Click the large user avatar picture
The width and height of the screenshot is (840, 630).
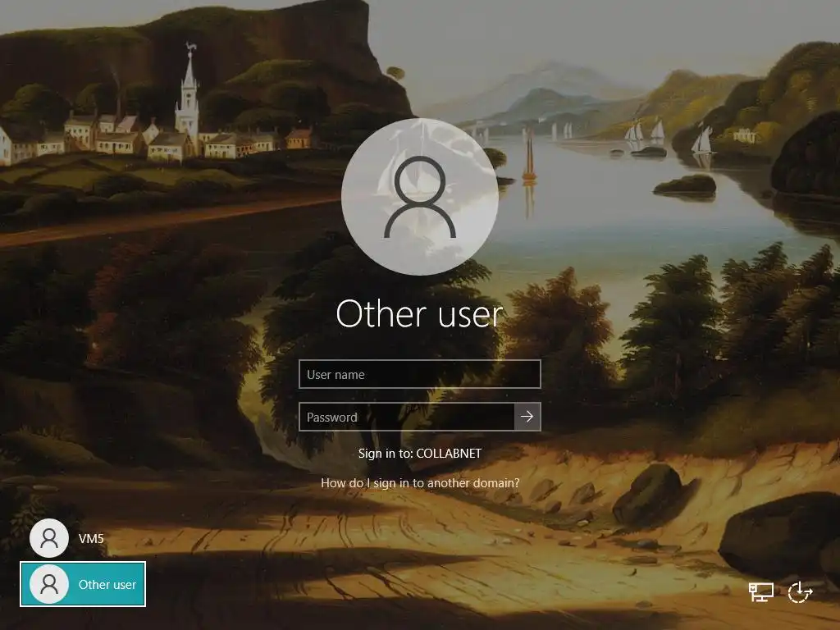tap(420, 197)
